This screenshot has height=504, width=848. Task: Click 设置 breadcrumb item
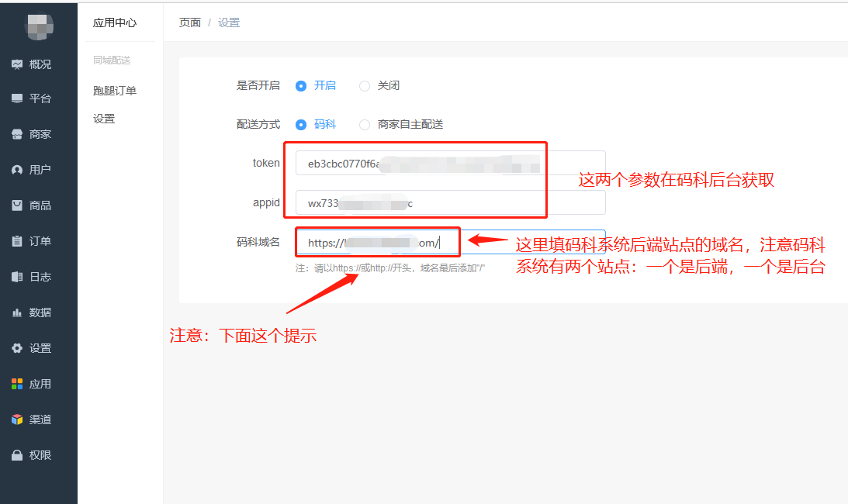pos(229,22)
